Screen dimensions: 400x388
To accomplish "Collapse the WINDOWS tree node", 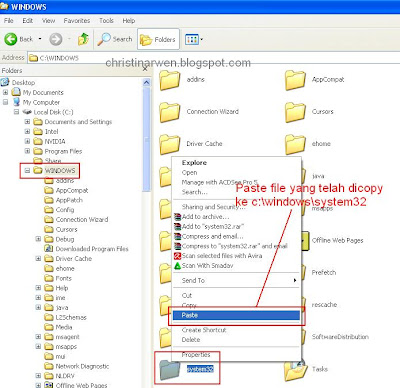I will (27, 171).
